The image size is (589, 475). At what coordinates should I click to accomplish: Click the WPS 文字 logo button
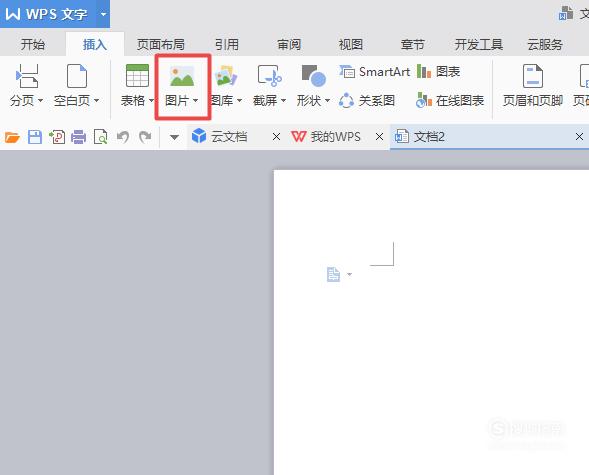pyautogui.click(x=48, y=14)
